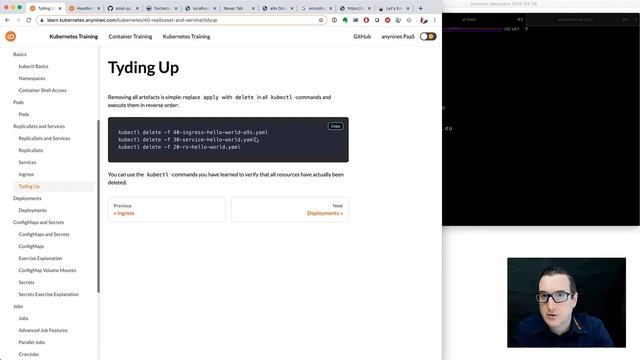640x360 pixels.
Task: Open the Chrome three-dot menu
Action: 435,20
